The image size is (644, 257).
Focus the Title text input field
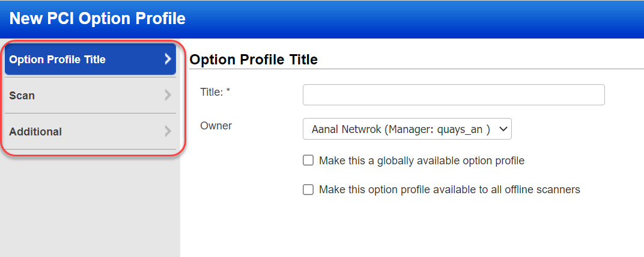(454, 94)
